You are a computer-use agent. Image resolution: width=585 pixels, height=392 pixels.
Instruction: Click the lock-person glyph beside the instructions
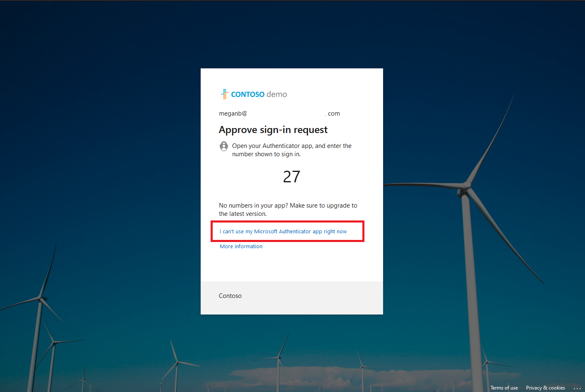pyautogui.click(x=224, y=146)
